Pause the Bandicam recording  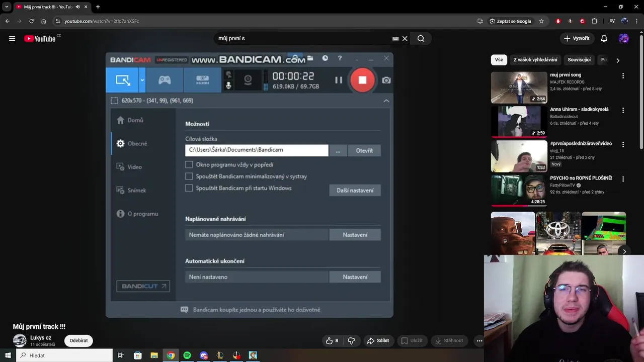(x=339, y=80)
